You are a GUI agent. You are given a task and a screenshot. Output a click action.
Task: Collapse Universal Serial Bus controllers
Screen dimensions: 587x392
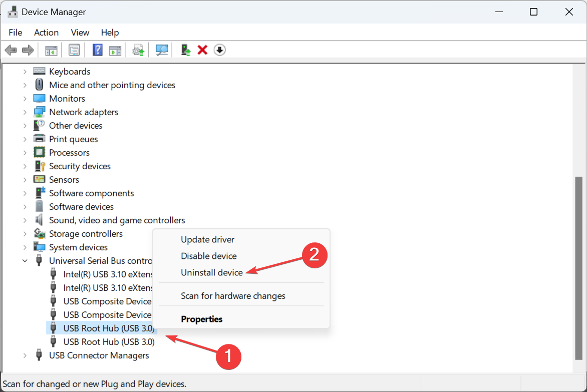tap(25, 261)
